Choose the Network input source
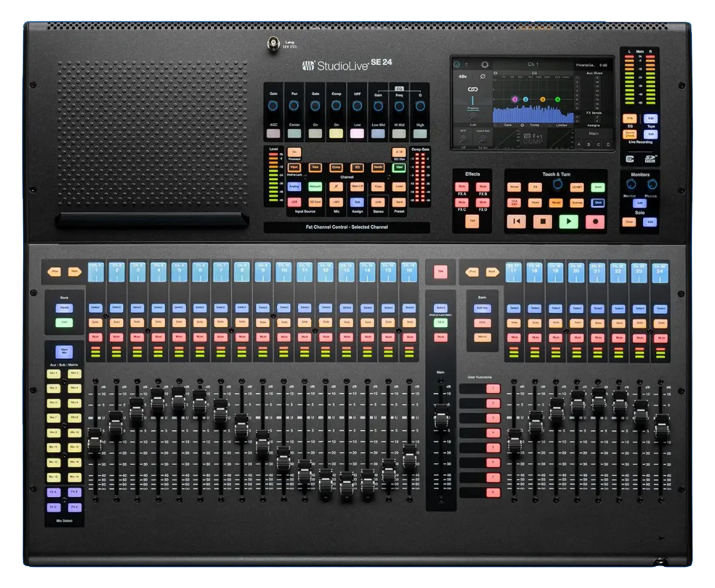 click(315, 187)
